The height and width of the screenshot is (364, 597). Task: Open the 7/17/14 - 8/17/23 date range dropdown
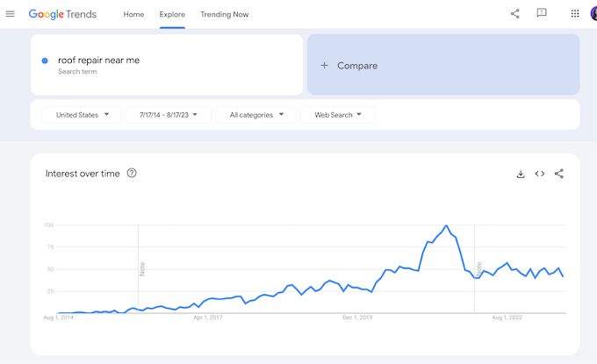(x=168, y=115)
